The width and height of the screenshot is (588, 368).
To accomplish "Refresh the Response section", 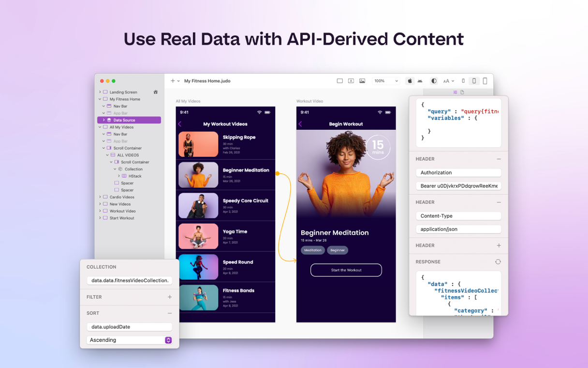I will 498,262.
